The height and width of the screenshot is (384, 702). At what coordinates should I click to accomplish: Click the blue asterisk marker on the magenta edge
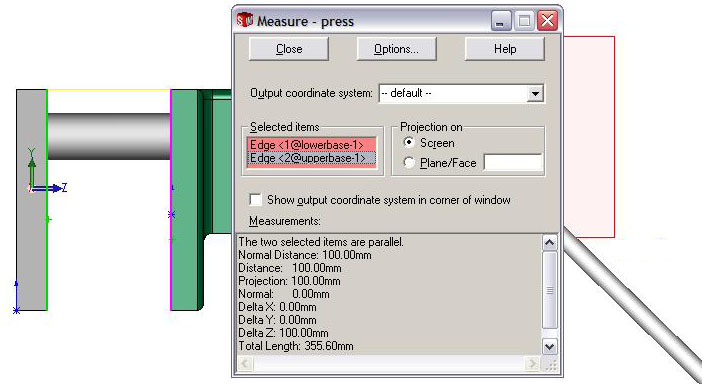pos(171,215)
